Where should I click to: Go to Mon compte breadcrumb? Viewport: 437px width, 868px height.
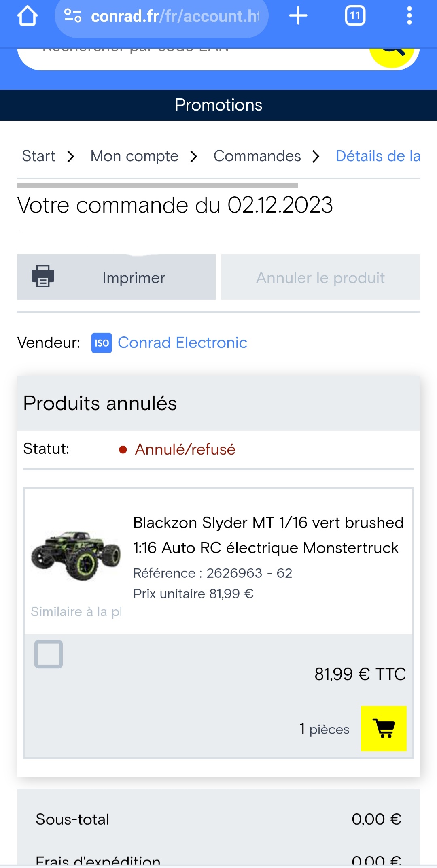point(134,156)
